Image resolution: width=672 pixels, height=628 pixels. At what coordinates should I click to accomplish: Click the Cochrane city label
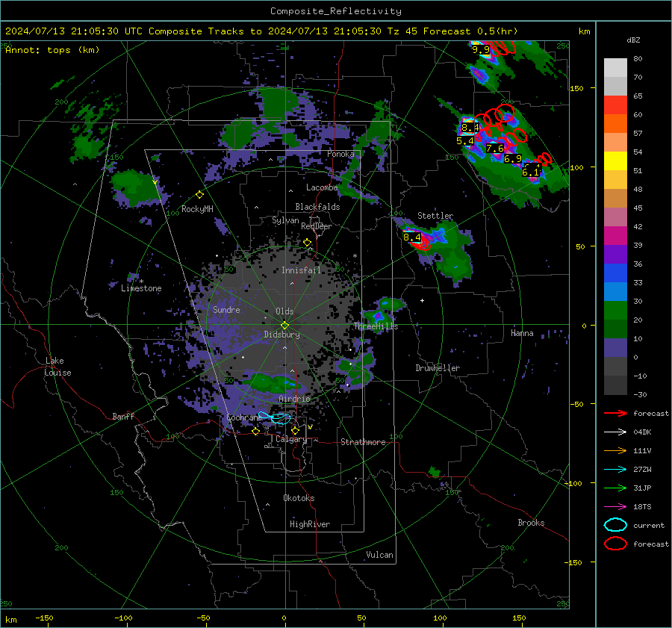pyautogui.click(x=244, y=417)
